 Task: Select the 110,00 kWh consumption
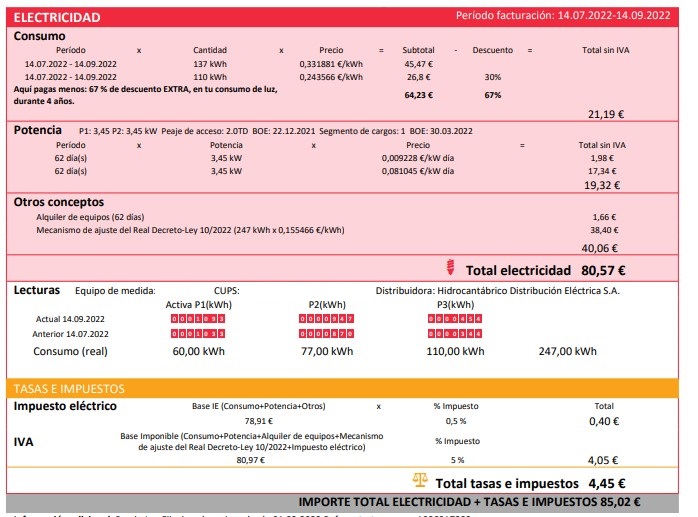coord(455,351)
